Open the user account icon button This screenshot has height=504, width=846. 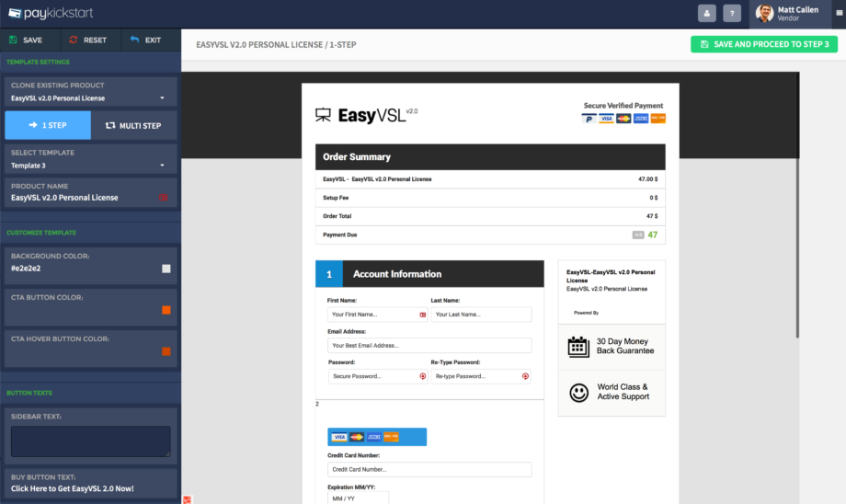click(x=707, y=14)
